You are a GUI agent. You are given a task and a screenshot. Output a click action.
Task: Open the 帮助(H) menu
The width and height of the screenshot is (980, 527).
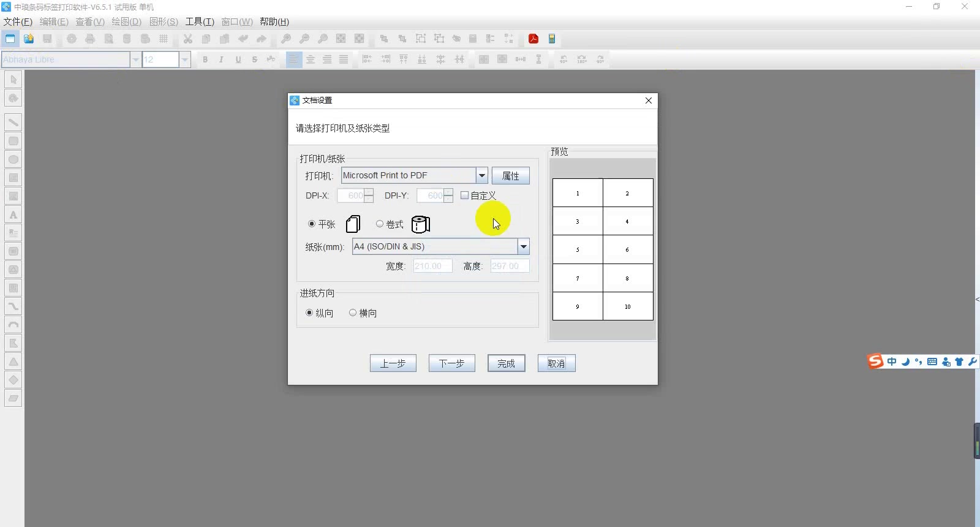click(274, 21)
